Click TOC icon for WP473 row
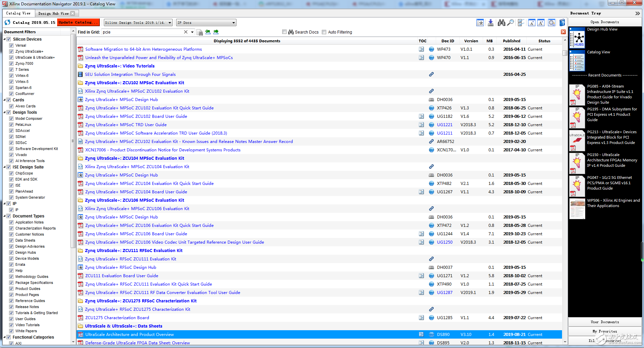Image resolution: width=644 pixels, height=348 pixels. [421, 49]
